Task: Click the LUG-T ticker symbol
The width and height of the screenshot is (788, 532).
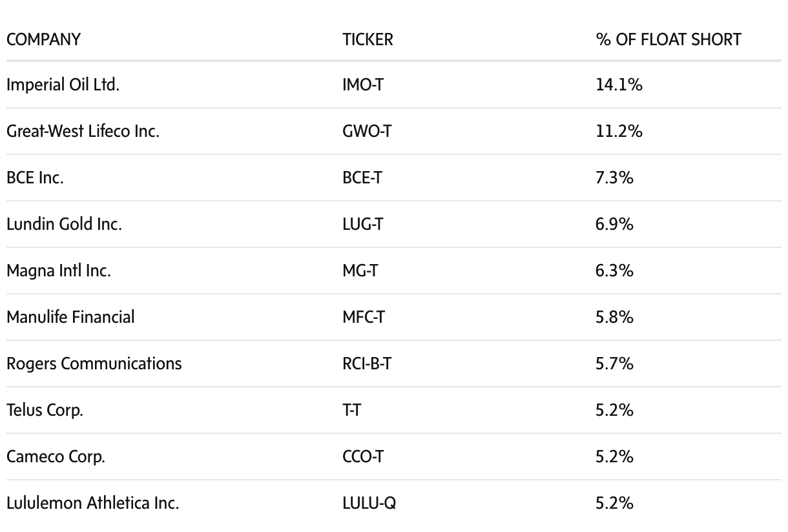Action: [x=362, y=224]
